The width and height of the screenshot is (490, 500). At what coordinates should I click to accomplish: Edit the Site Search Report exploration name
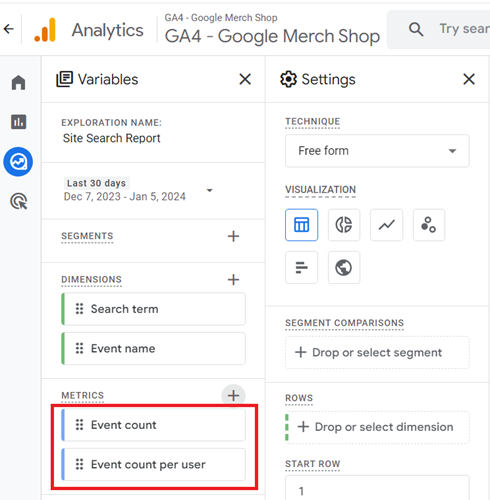point(112,138)
